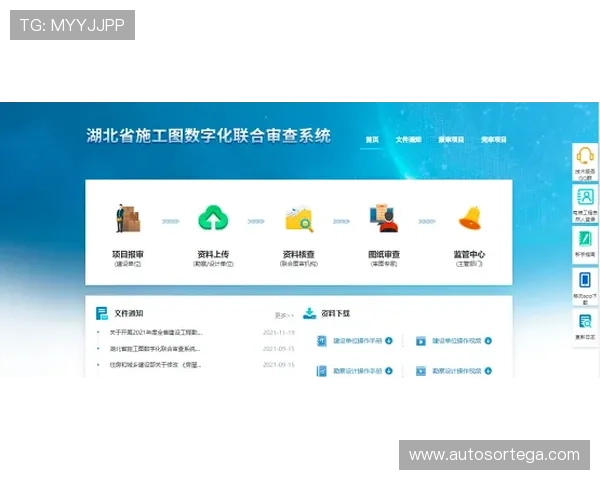Viewport: 600px width, 480px height.
Task: Open notice 关于开展2021年度全省建设工程勘...
Action: [x=156, y=333]
